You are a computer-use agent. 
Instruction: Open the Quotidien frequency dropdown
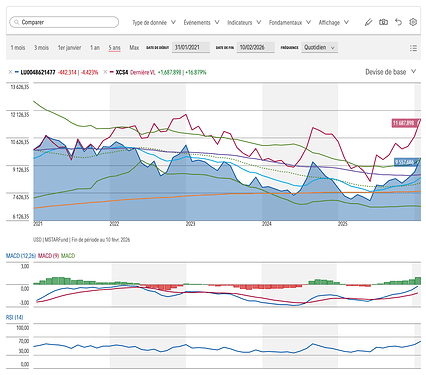point(319,47)
